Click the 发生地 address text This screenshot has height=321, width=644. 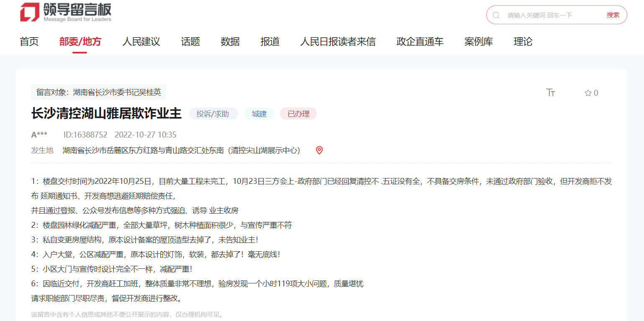pyautogui.click(x=182, y=150)
